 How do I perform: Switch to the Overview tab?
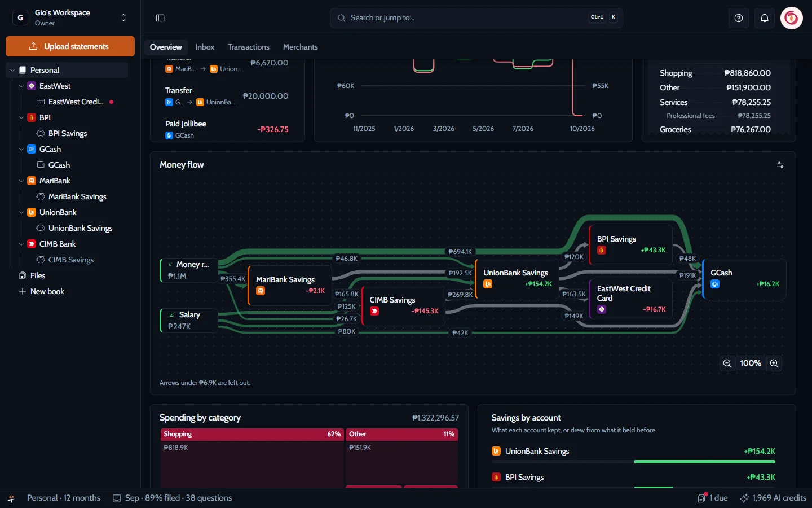pos(166,47)
